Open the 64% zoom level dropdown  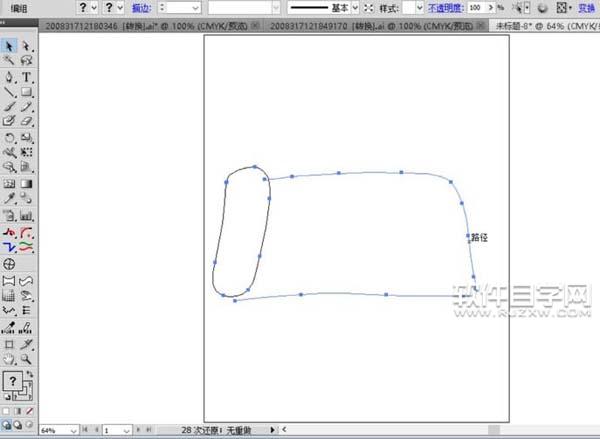[73, 431]
